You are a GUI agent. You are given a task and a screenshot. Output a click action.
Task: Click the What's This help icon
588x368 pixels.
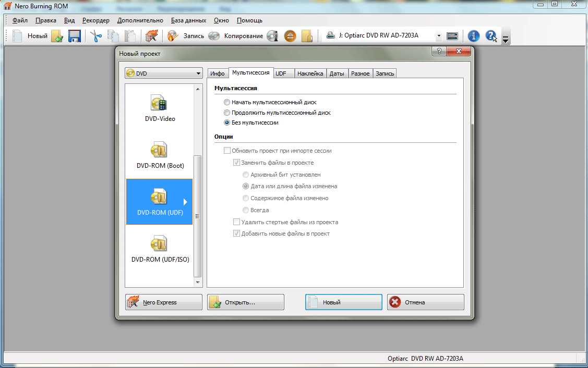[x=491, y=36]
